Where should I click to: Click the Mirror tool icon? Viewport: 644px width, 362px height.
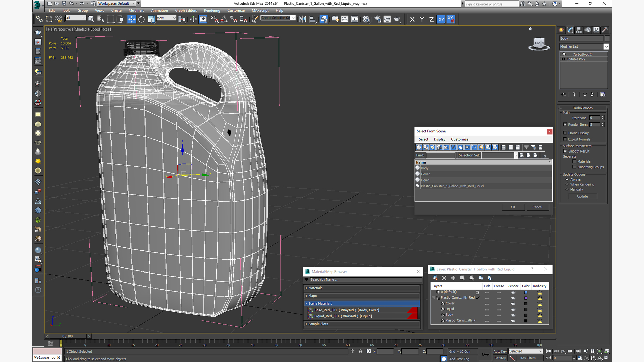coord(303,19)
